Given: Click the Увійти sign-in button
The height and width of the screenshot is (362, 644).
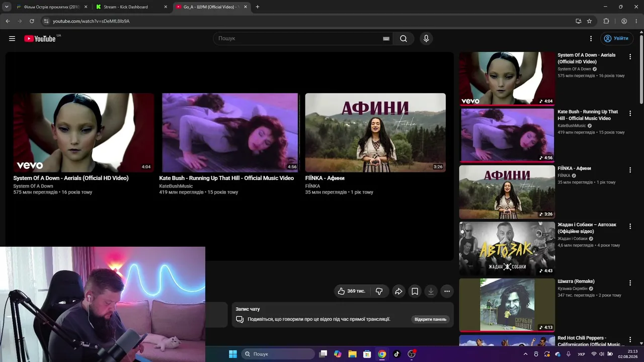Looking at the screenshot, I should pos(616,39).
